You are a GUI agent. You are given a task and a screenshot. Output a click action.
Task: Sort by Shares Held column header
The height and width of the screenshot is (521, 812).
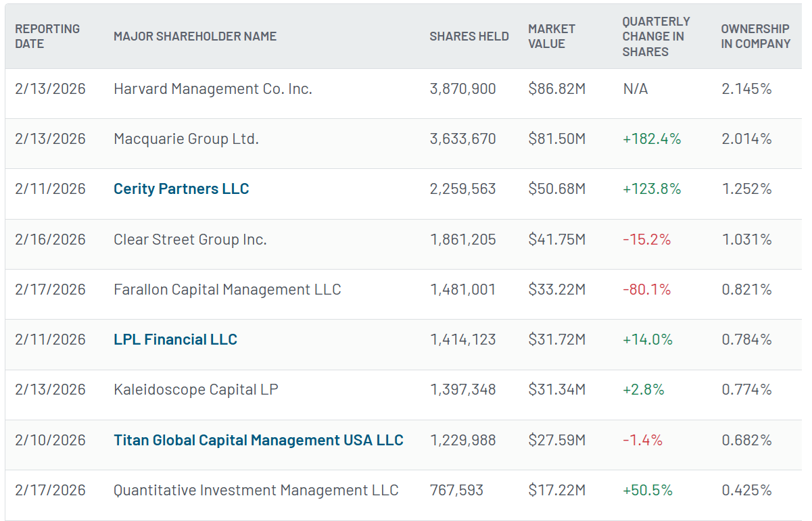469,36
